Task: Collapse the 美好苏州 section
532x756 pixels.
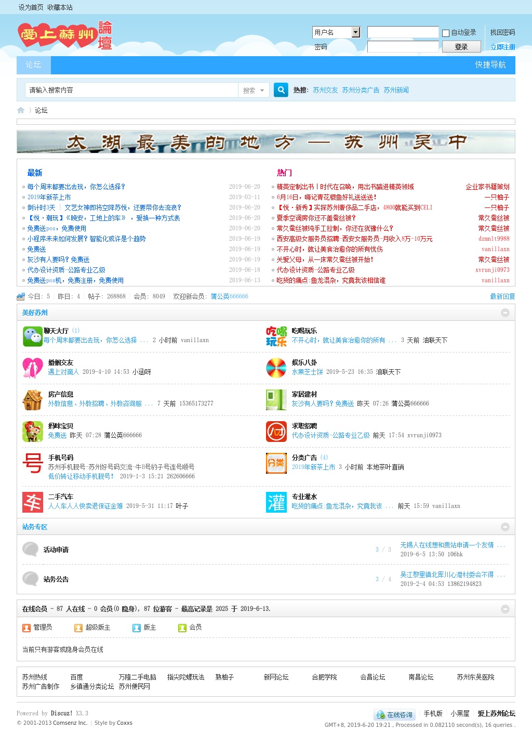Action: (505, 312)
